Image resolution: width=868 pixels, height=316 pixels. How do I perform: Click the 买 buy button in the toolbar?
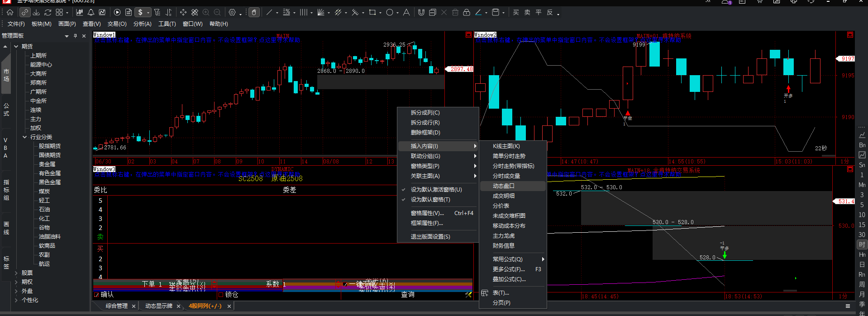(516, 12)
